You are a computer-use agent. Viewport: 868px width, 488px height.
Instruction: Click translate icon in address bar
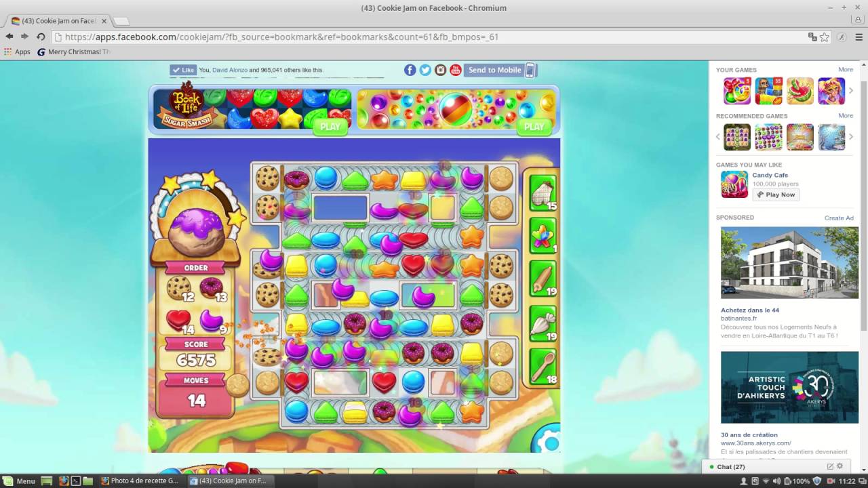812,37
